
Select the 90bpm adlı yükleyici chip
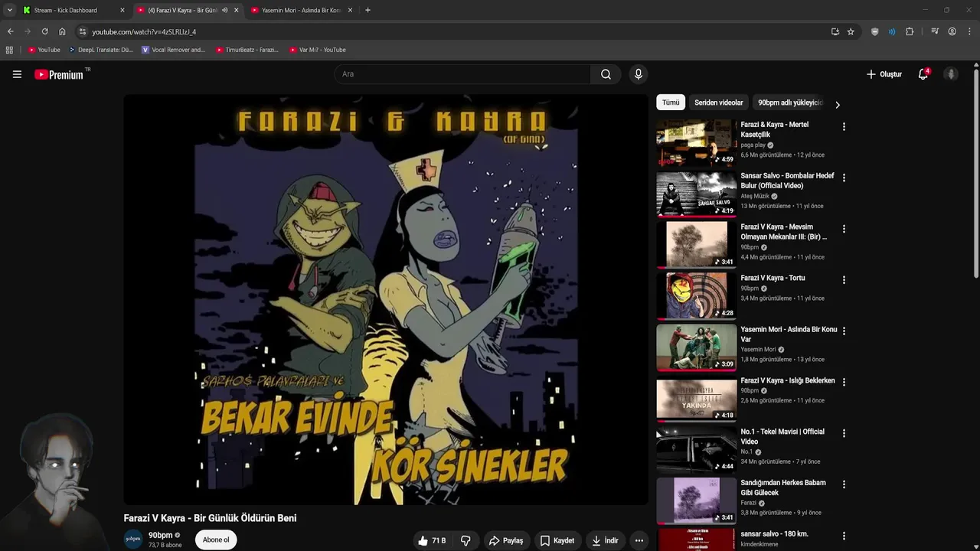pyautogui.click(x=790, y=103)
